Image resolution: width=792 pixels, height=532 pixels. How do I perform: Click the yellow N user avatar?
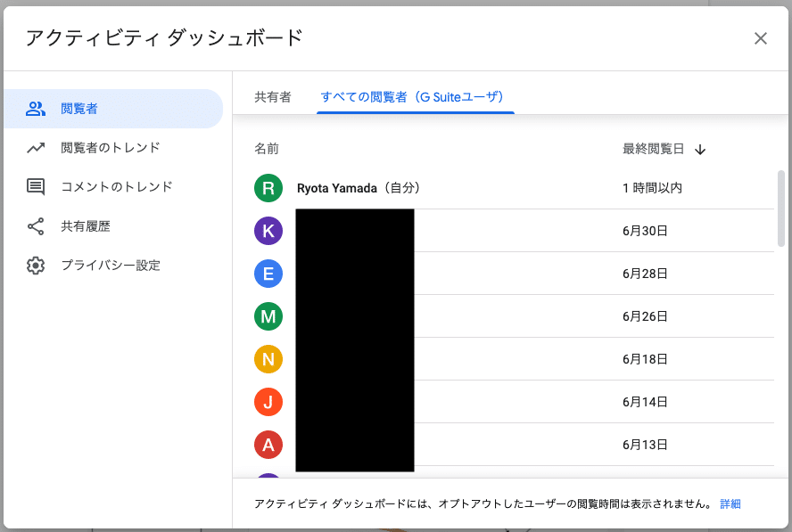[268, 359]
